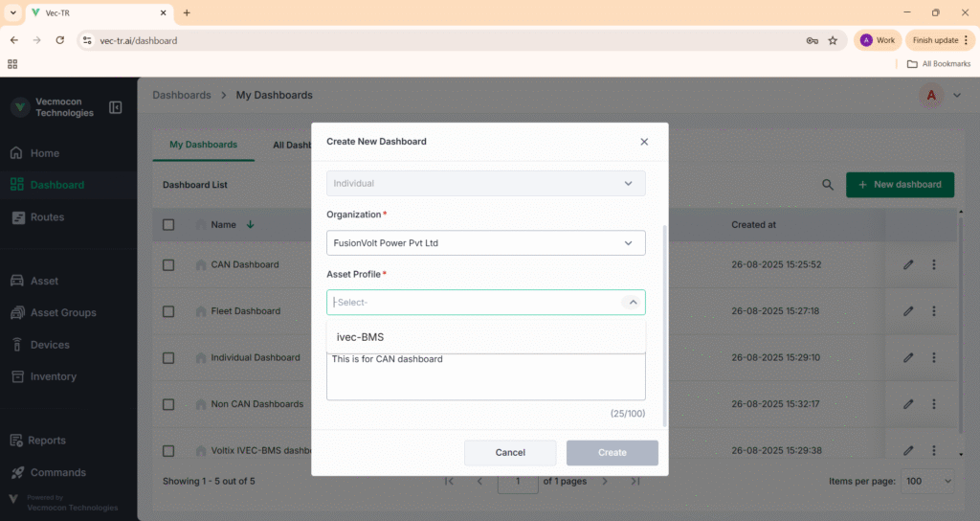Close the Create New Dashboard dialog
Screen dimensions: 980x521
point(644,142)
